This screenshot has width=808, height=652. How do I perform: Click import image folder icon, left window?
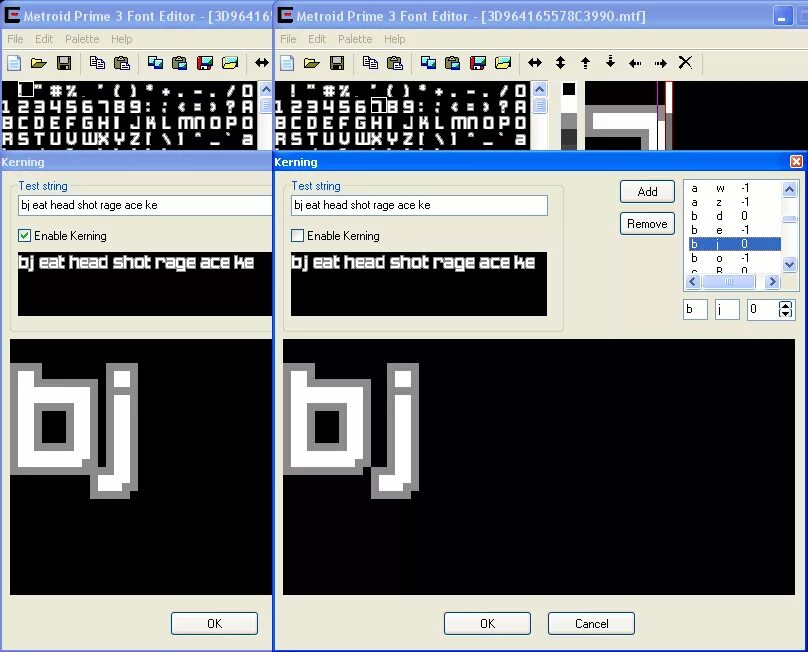click(230, 63)
